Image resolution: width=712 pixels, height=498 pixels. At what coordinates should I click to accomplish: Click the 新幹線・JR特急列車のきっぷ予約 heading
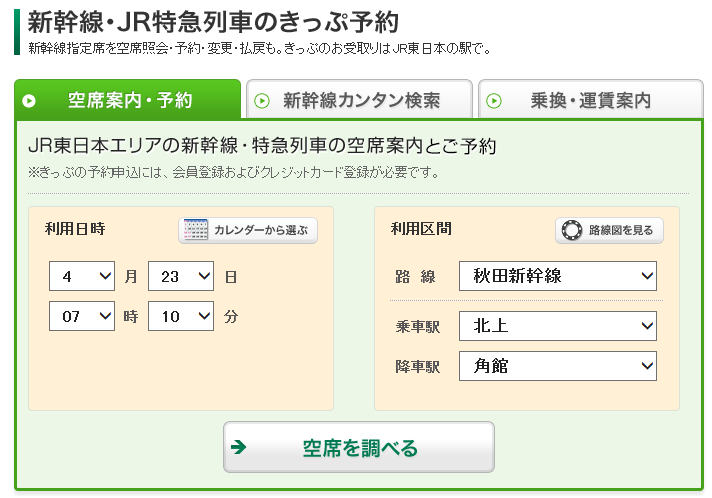[x=213, y=22]
